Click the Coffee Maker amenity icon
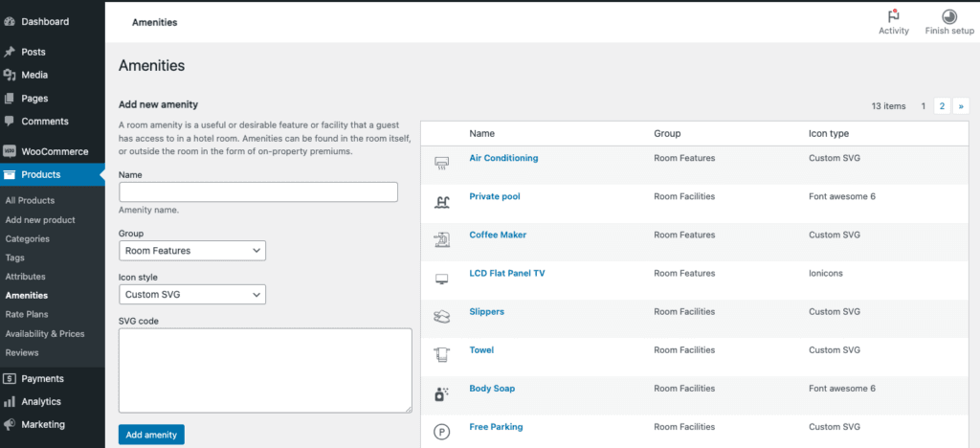 [x=441, y=239]
